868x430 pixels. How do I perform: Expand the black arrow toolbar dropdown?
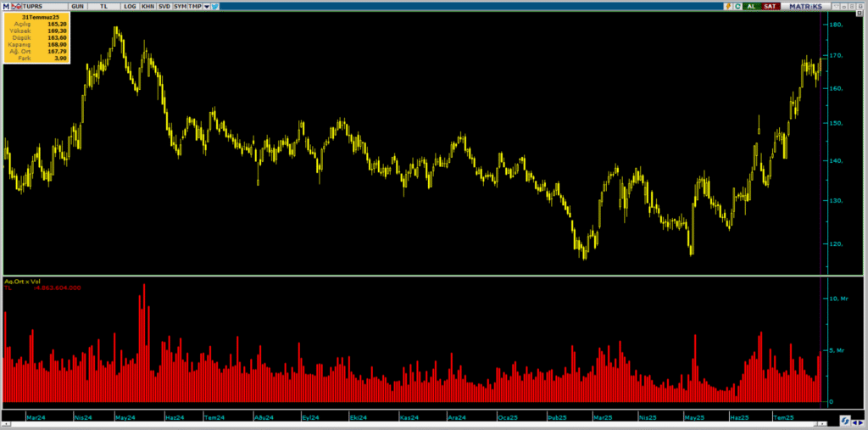pos(207,6)
